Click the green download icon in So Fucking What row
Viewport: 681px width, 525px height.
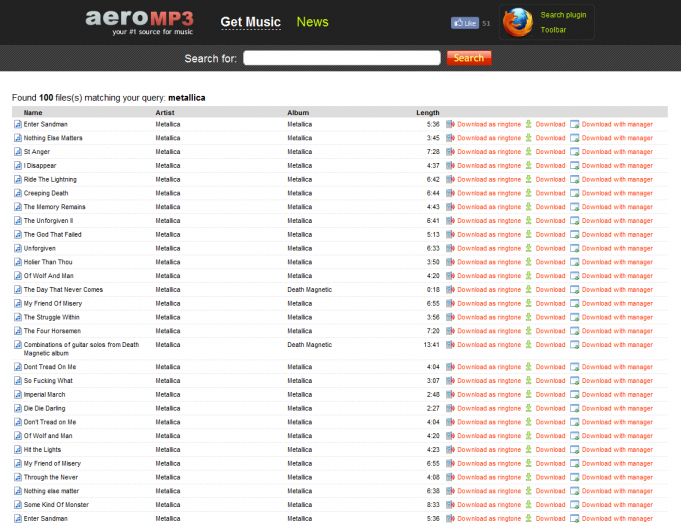coord(529,380)
